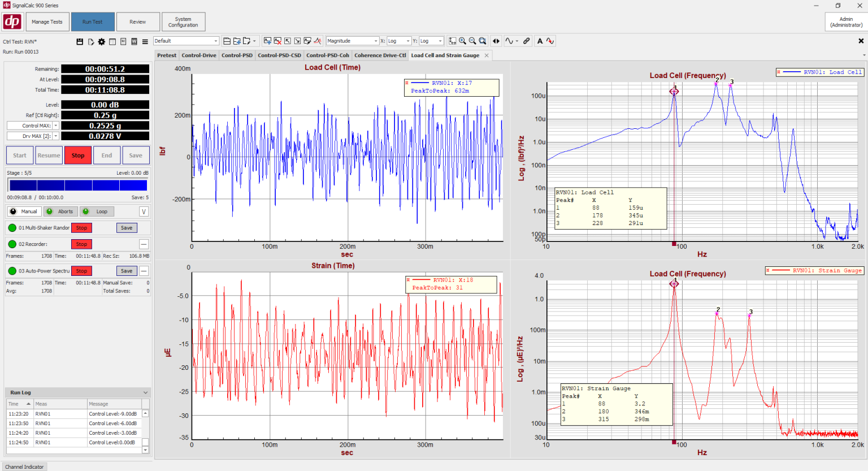Click the stage progress bar
Viewport: 868px width, 471px height.
tap(79, 185)
